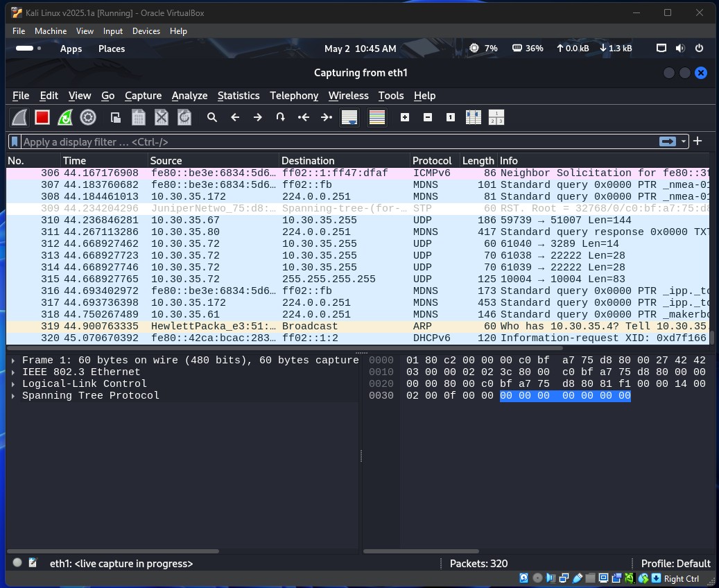This screenshot has height=588, width=719.
Task: Open expert information circle in status bar
Action: pos(17,562)
